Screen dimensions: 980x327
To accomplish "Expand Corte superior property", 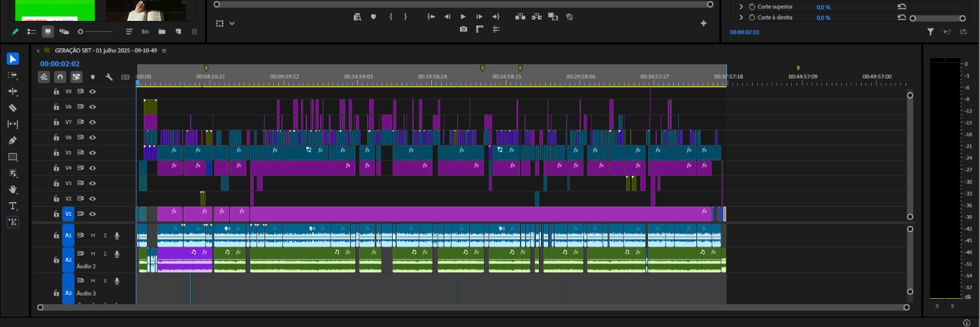I will tap(742, 7).
